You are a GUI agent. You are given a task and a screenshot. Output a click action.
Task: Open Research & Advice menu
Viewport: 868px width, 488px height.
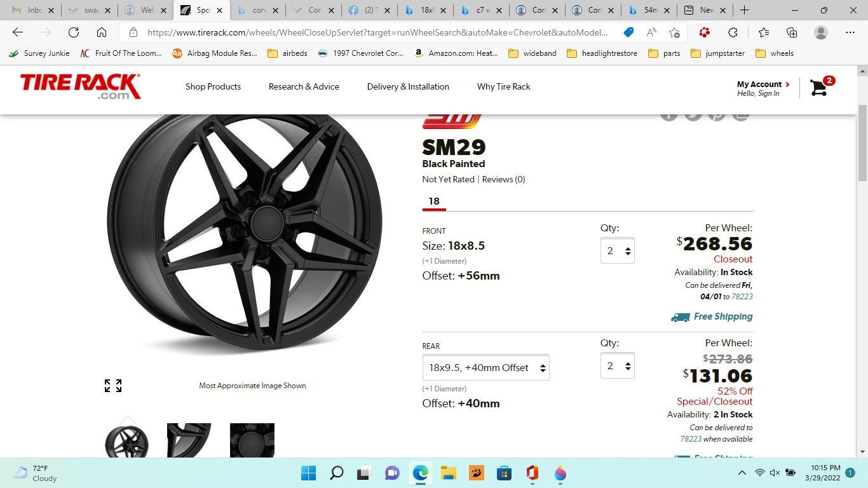304,86
